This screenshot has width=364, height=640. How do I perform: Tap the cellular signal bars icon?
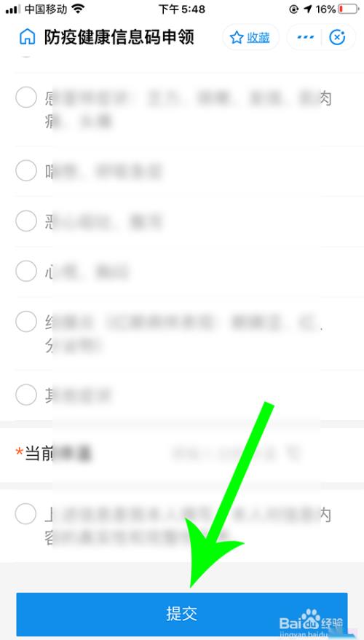click(13, 9)
